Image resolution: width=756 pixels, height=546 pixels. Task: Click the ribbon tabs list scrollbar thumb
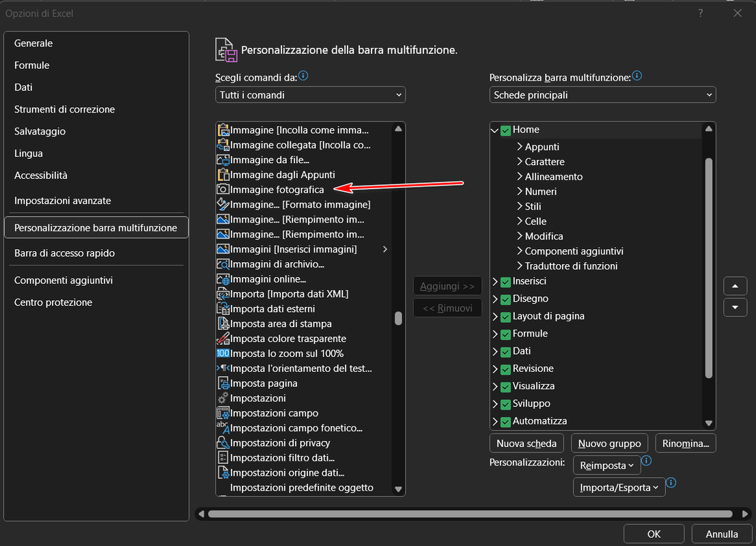click(x=708, y=268)
